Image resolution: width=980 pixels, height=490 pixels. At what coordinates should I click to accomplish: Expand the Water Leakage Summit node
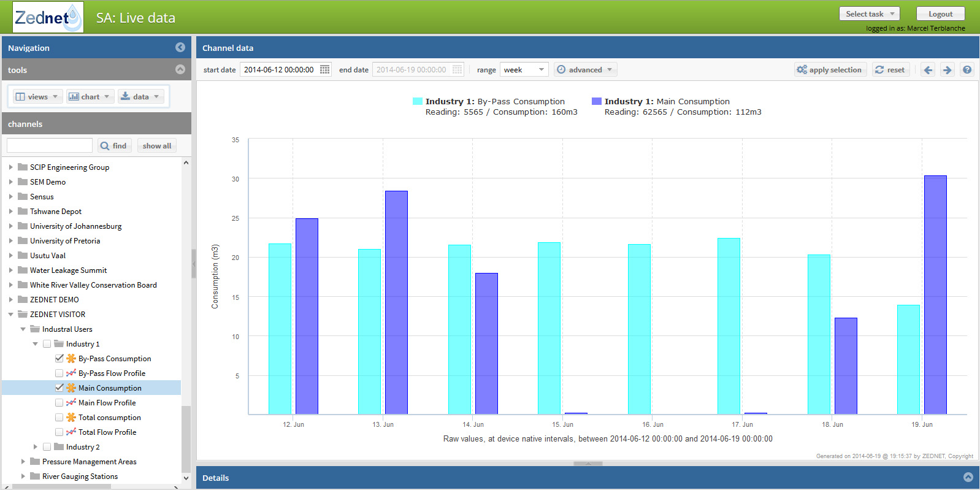pos(10,270)
